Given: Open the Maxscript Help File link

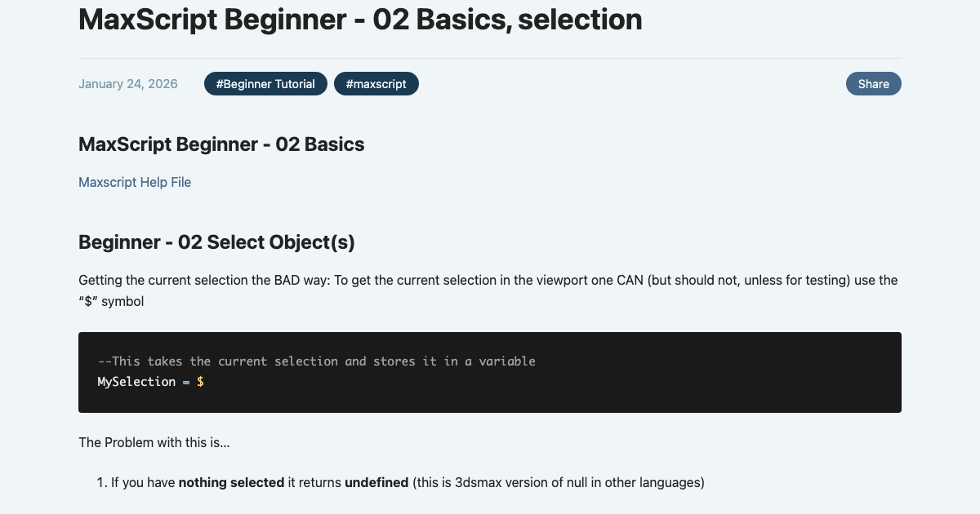Looking at the screenshot, I should [135, 182].
